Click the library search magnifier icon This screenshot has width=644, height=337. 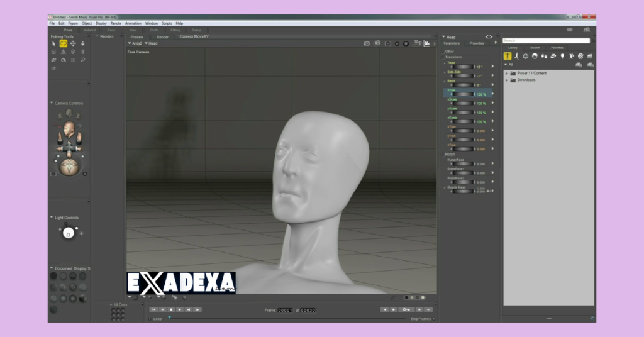(593, 41)
